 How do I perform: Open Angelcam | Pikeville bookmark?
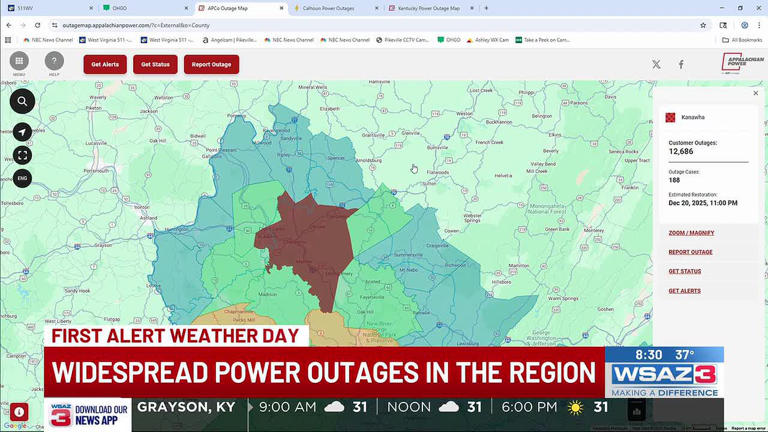pos(230,40)
